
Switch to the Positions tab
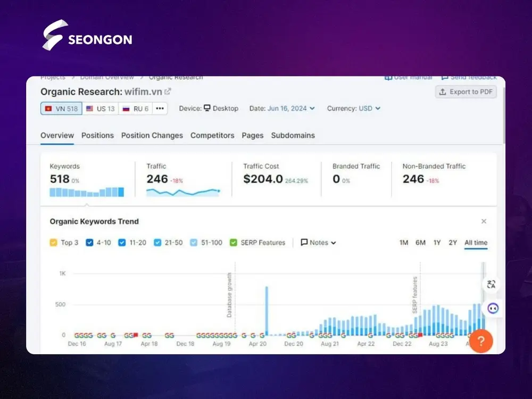point(98,135)
